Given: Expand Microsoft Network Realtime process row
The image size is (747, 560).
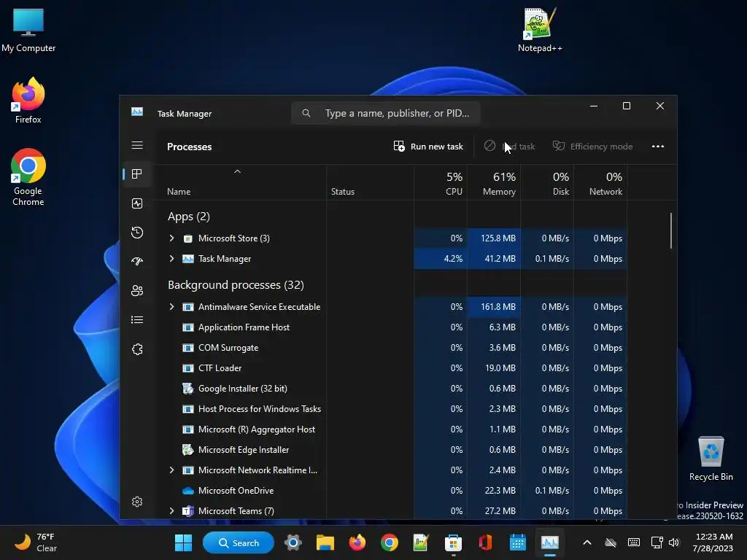Looking at the screenshot, I should point(172,470).
